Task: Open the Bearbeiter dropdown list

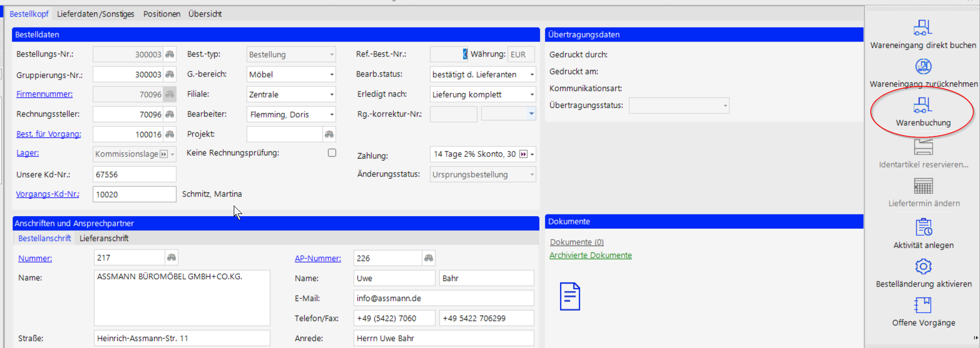Action: 331,114
